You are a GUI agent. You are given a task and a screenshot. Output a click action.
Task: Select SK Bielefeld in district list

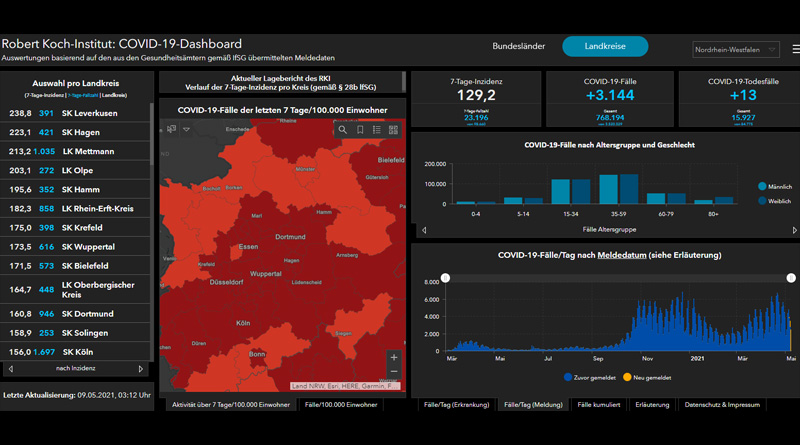coord(75,266)
